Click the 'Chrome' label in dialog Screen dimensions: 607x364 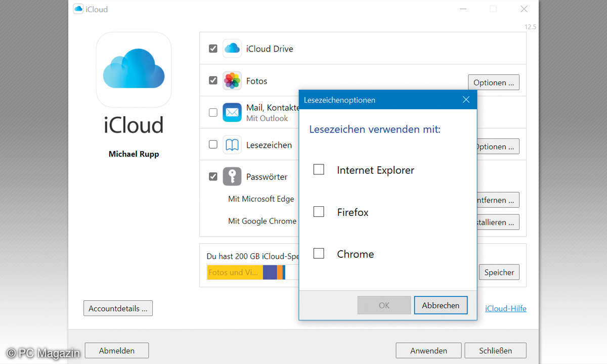pyautogui.click(x=355, y=254)
